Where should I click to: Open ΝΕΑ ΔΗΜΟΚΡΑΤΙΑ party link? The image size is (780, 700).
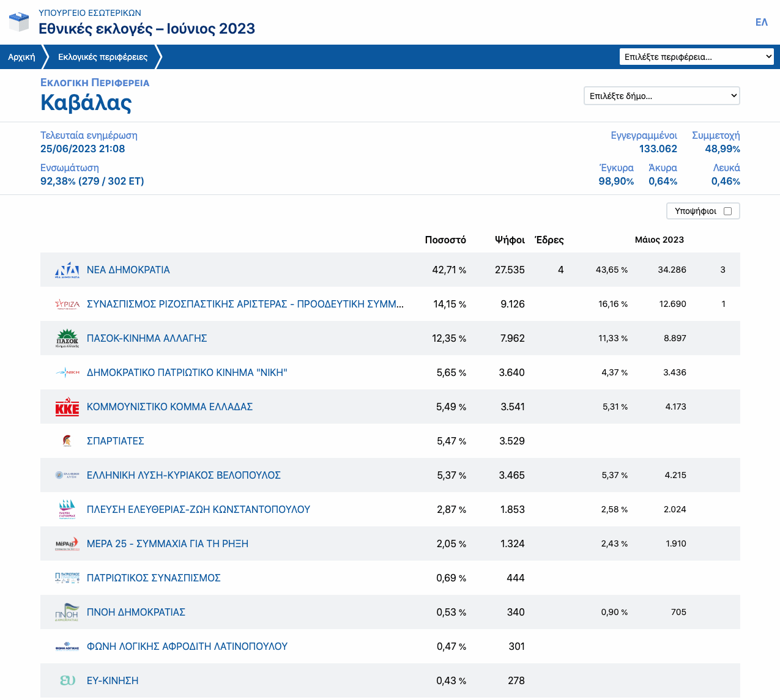coord(128,270)
